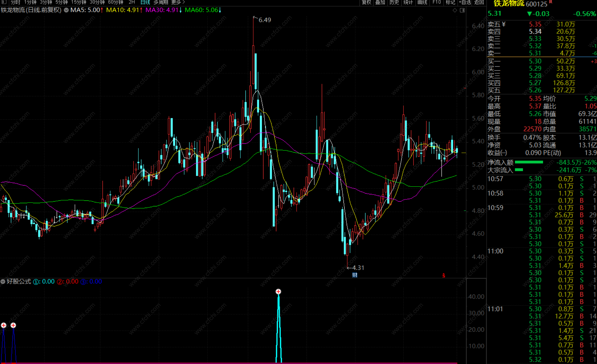Click the green 净流入额 bar
The height and width of the screenshot is (364, 597).
click(x=529, y=162)
